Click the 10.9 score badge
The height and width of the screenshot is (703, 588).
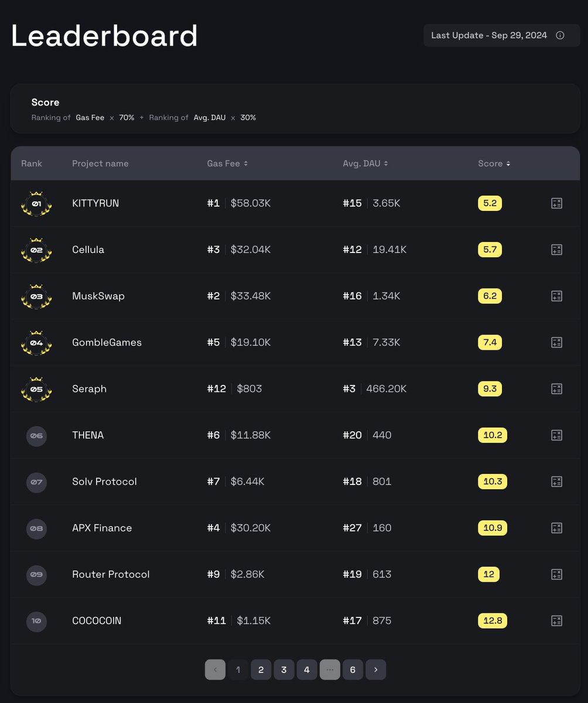[x=493, y=528]
